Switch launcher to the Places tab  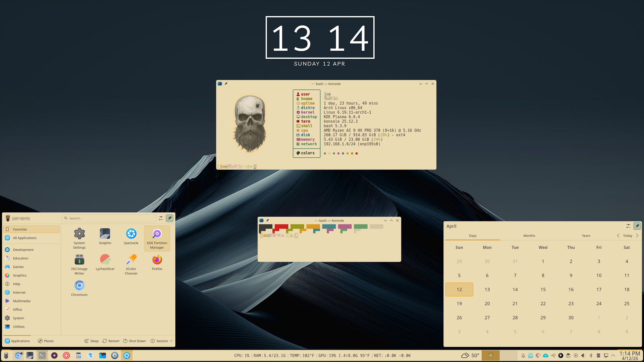[46, 341]
